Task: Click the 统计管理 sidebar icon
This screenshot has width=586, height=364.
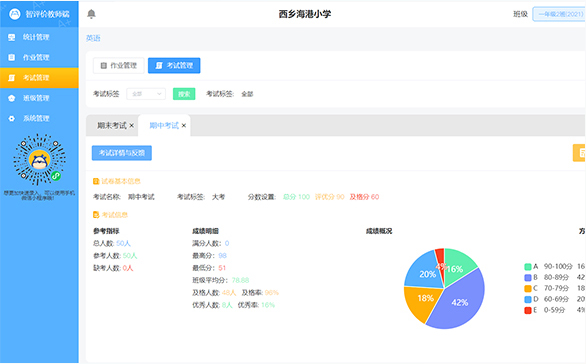Action: (x=12, y=37)
